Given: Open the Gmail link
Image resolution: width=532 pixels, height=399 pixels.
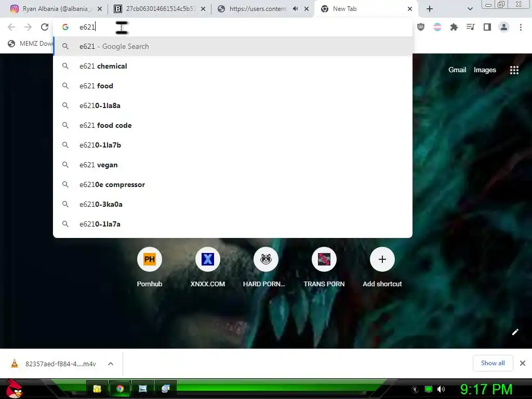Looking at the screenshot, I should point(457,70).
